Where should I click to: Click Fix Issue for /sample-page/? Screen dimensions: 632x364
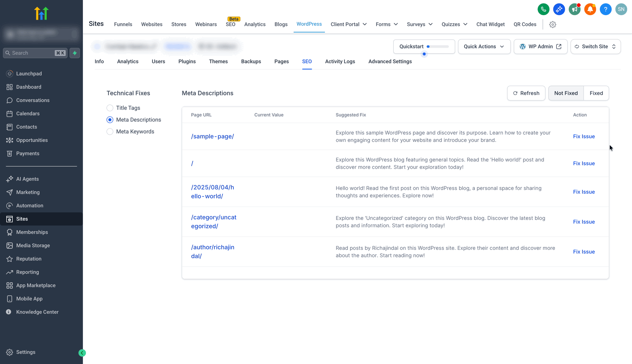pos(584,136)
